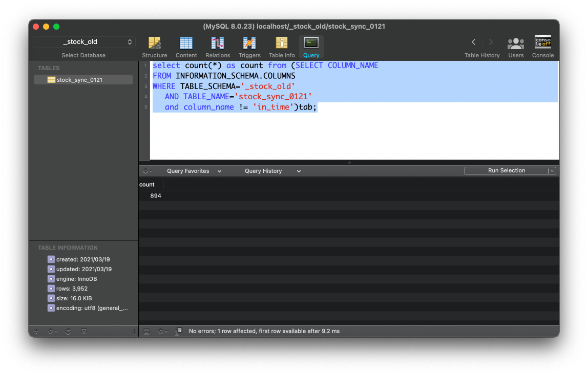Click in the SQL query editor

[x=354, y=110]
